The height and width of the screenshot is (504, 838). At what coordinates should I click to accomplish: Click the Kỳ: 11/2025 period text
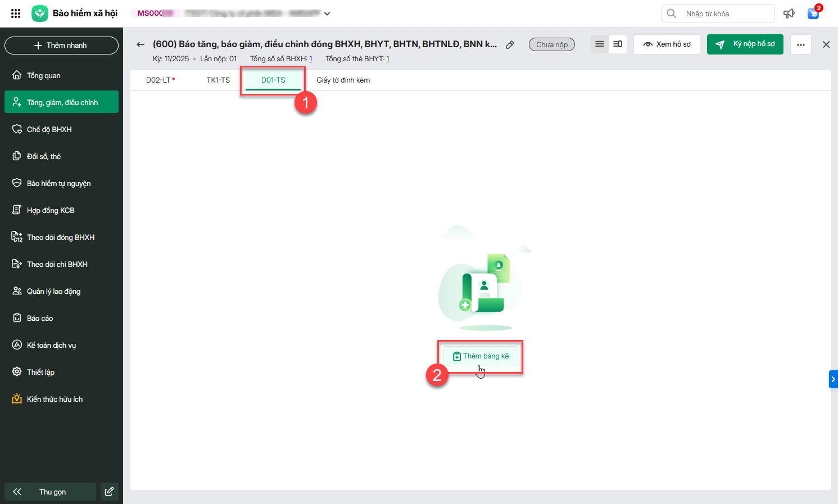tap(171, 59)
